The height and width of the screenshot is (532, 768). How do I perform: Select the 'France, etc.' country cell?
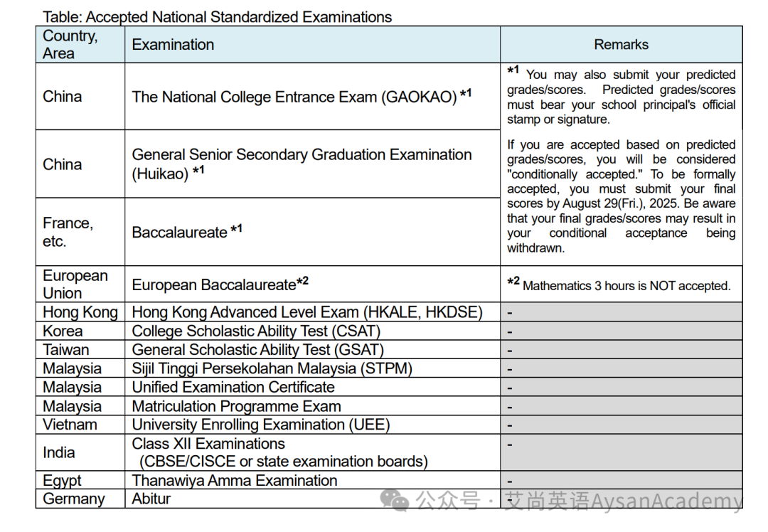tap(80, 232)
